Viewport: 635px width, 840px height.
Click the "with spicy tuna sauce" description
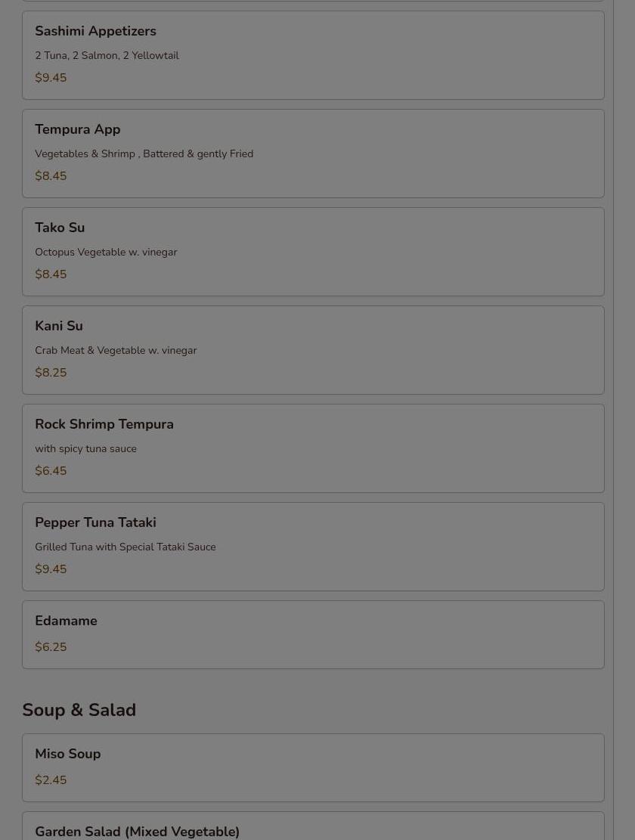[x=85, y=449]
